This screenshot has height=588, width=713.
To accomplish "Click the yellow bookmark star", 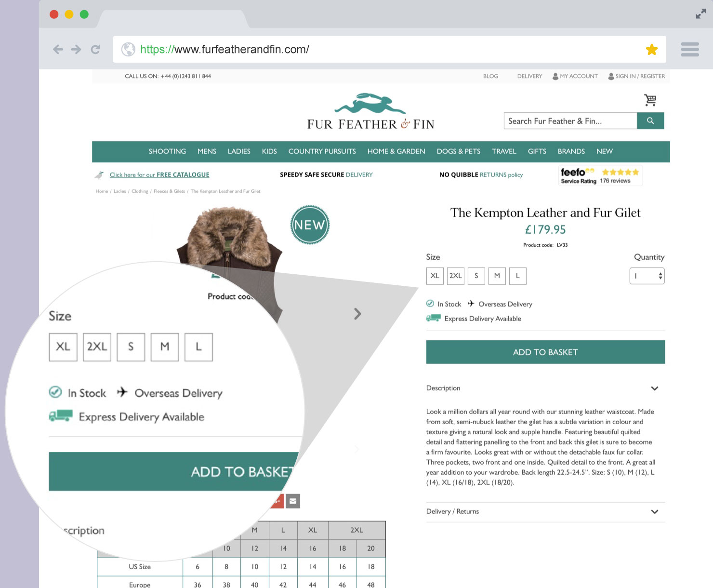I will [x=652, y=49].
